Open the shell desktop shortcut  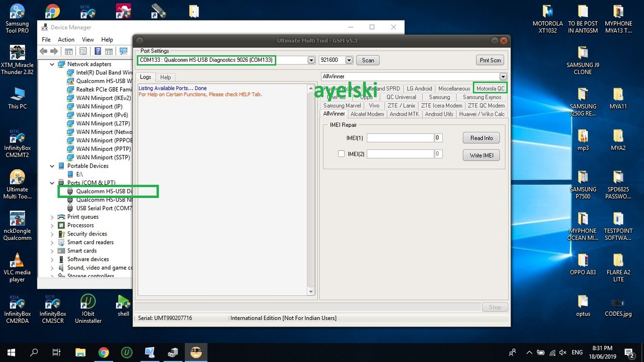[123, 306]
